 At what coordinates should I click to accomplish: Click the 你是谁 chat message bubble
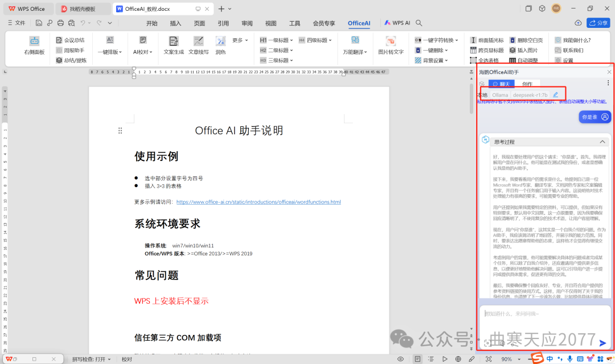[x=594, y=117]
